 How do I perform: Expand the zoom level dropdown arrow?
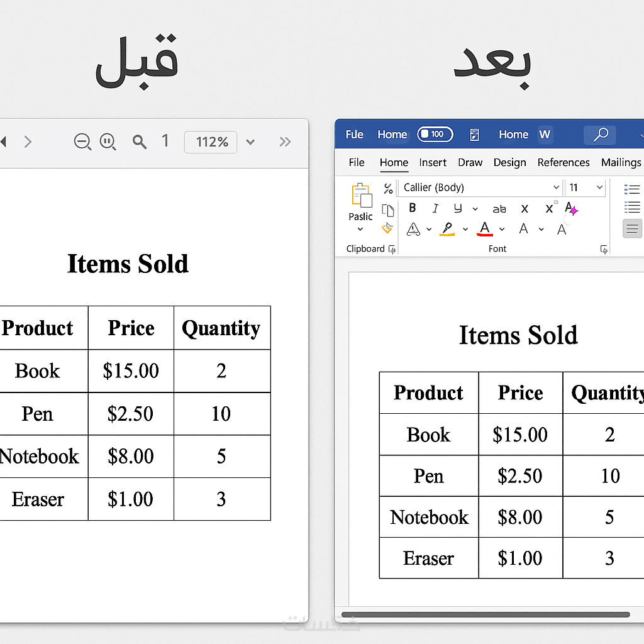pyautogui.click(x=250, y=142)
